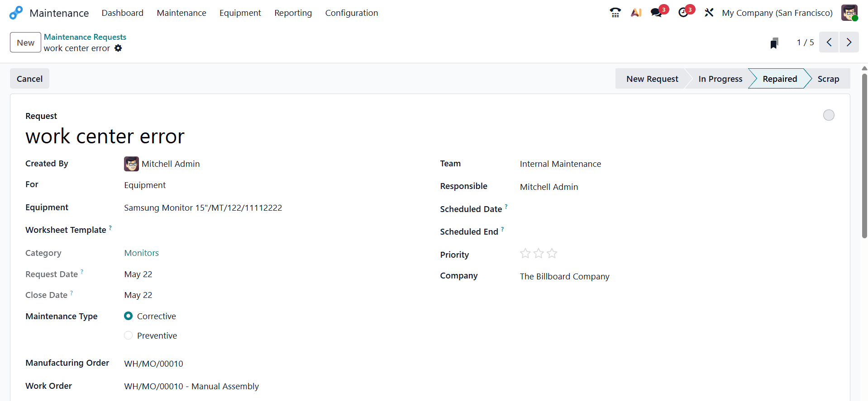The image size is (868, 401).
Task: Show Close Date help tooltip
Action: (x=72, y=292)
